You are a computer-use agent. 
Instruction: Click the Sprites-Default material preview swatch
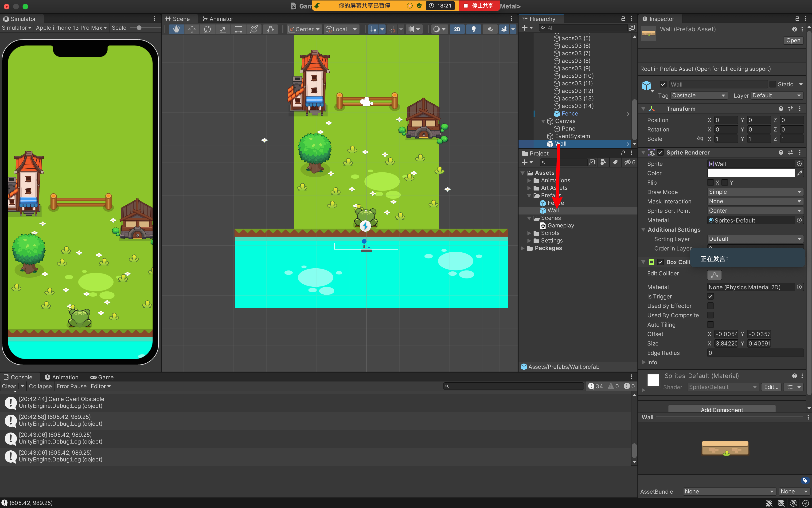tap(653, 380)
